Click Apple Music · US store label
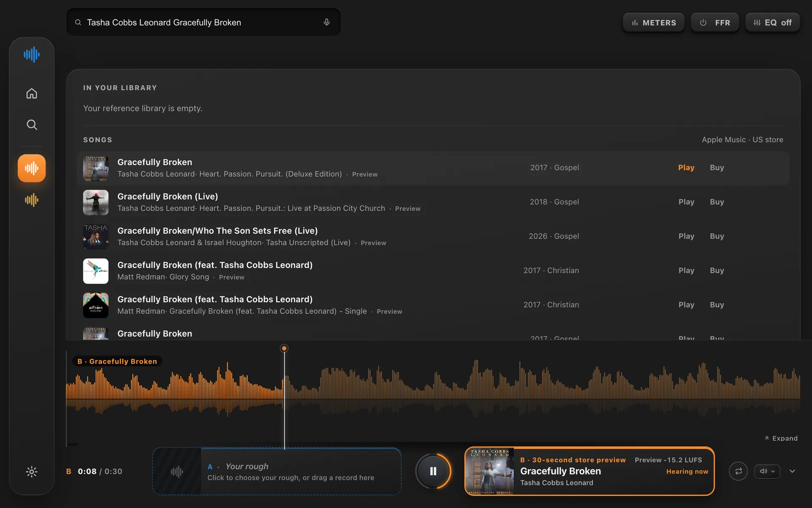 click(743, 140)
